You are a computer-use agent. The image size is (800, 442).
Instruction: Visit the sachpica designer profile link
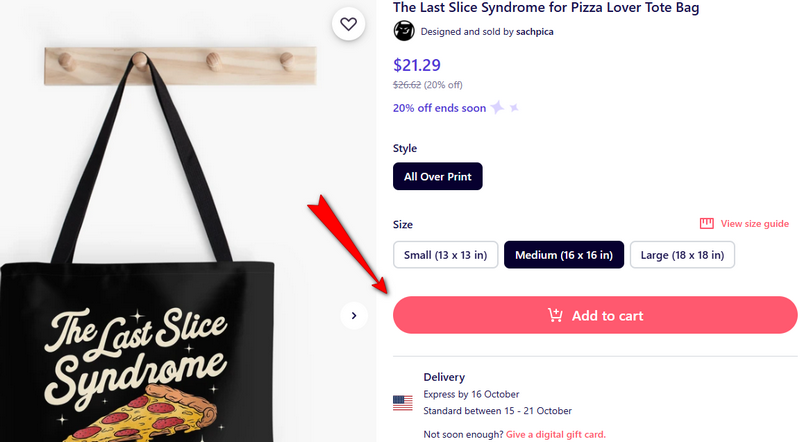coord(535,32)
